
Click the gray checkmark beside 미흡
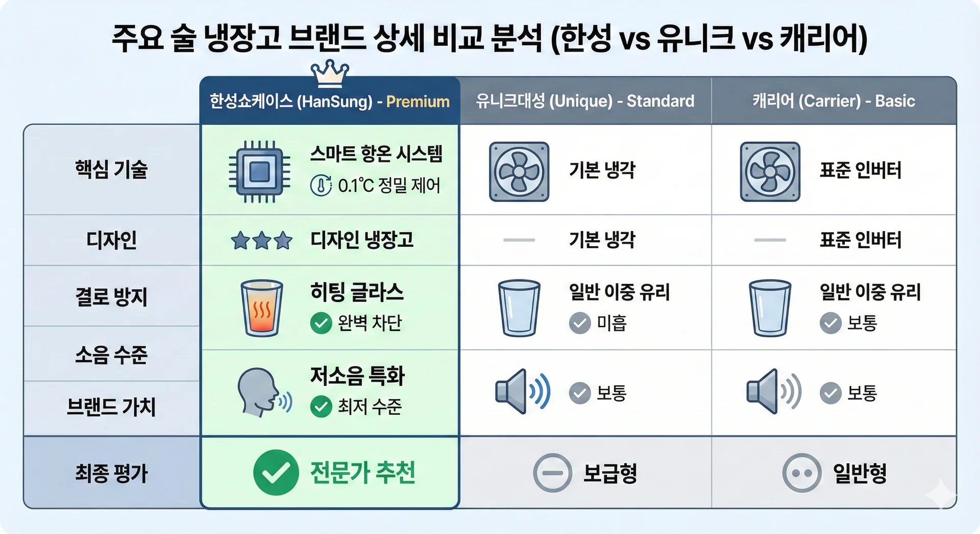pyautogui.click(x=580, y=323)
